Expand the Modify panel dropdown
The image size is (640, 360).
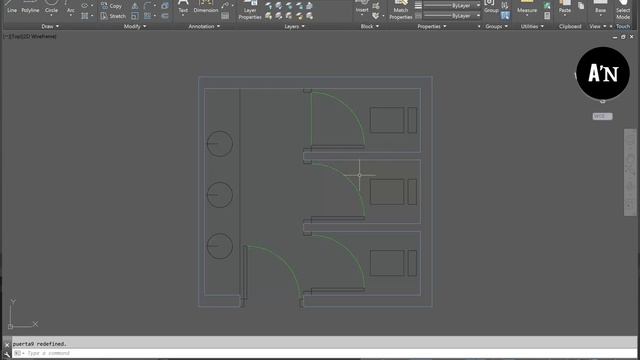point(135,27)
